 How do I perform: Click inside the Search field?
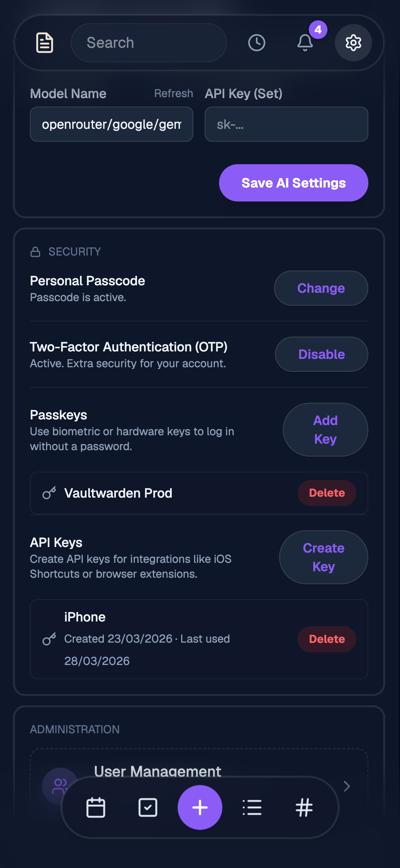(x=148, y=43)
